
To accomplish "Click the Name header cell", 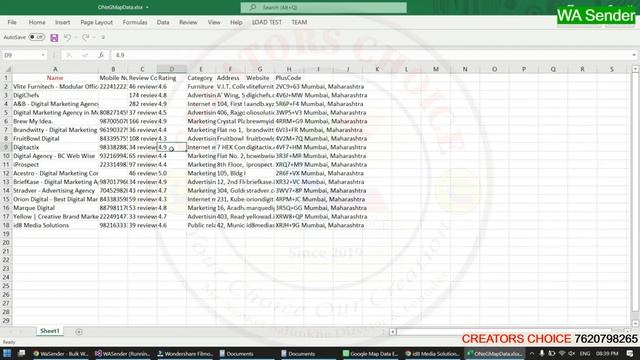I will click(55, 78).
